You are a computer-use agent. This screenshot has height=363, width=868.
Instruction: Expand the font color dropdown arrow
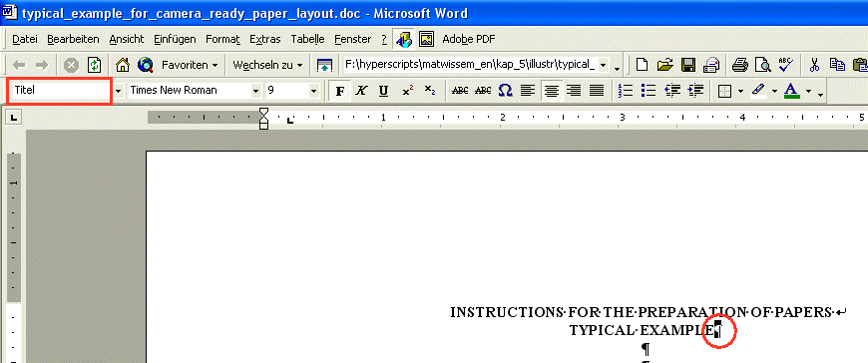point(808,92)
